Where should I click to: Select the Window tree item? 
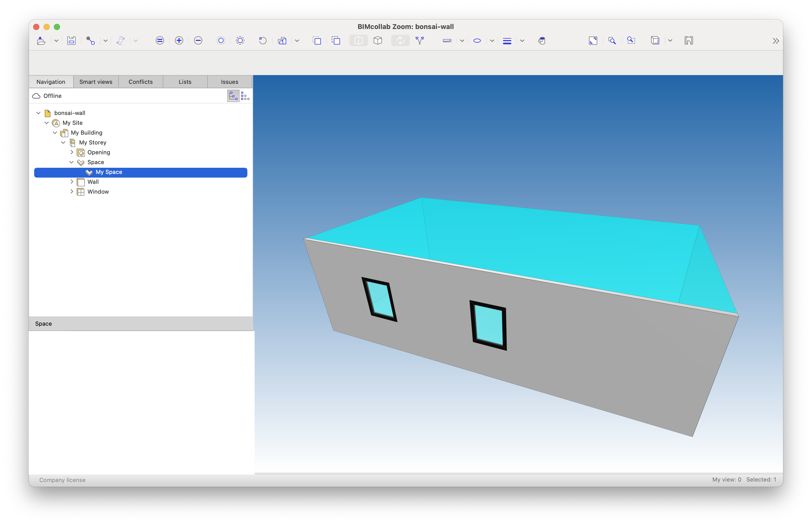(98, 192)
